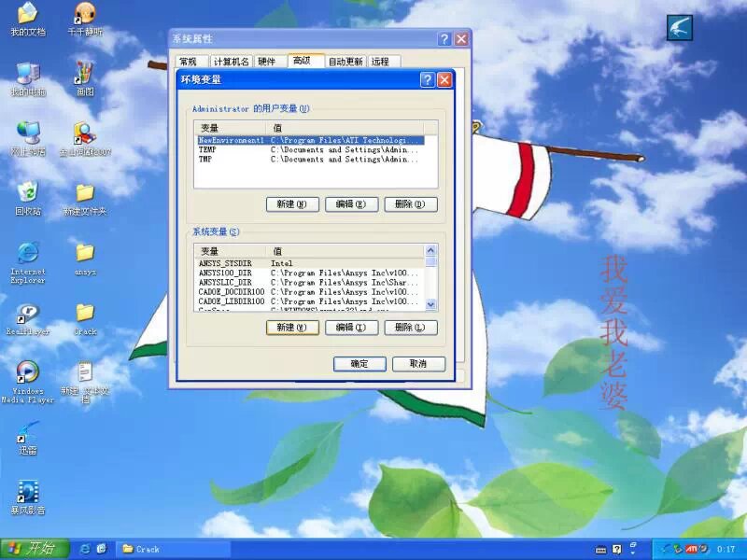Image resolution: width=747 pixels, height=560 pixels.
Task: Select the 迅雷 Thunder download icon
Action: click(28, 432)
